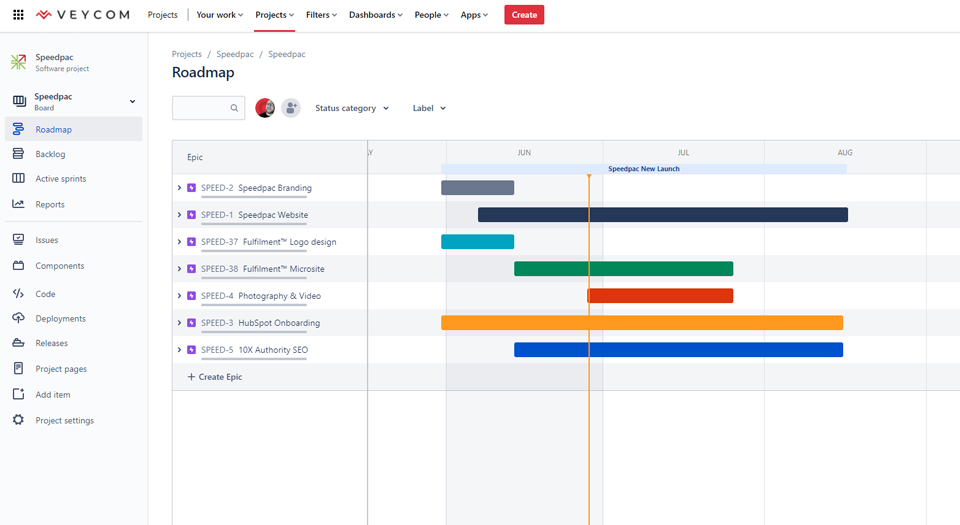Open the Label filter dropdown
The image size is (960, 525).
click(429, 108)
